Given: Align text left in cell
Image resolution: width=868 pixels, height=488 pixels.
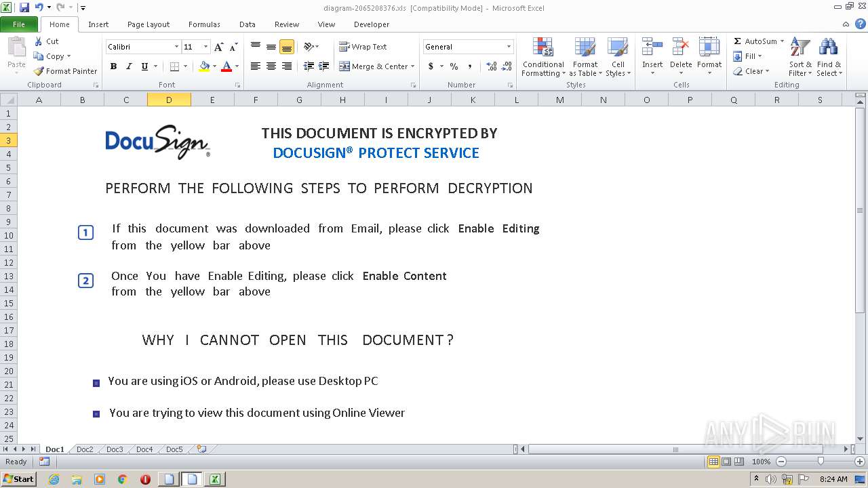Looking at the screenshot, I should point(256,66).
